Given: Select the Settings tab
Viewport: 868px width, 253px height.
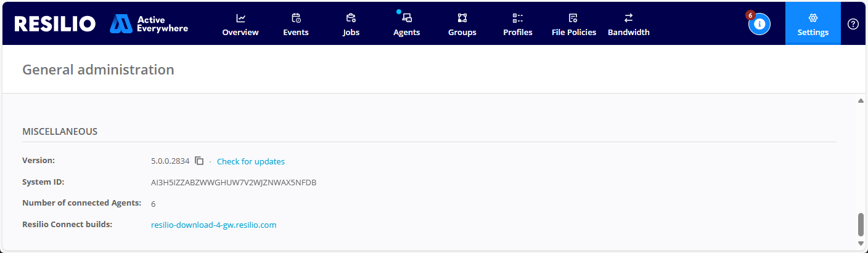Looking at the screenshot, I should (x=813, y=24).
